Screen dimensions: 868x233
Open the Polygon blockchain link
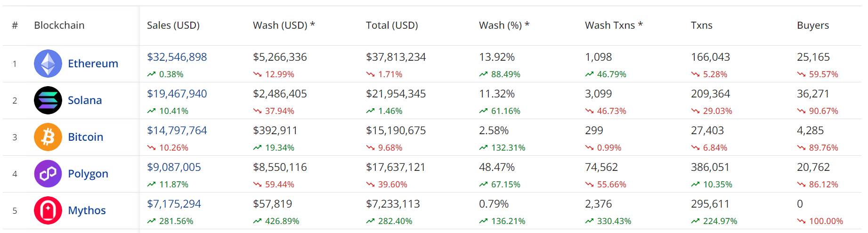[88, 174]
